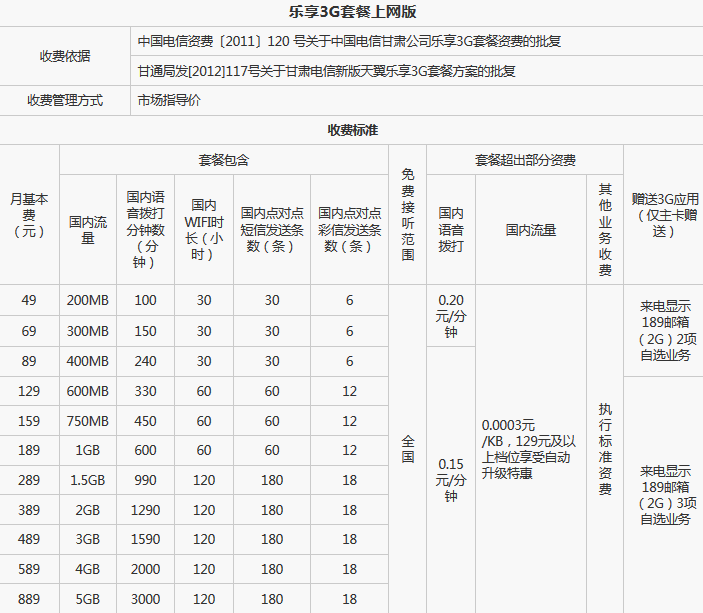Click the 0.20元/分钟 voice rate cell

click(x=451, y=316)
